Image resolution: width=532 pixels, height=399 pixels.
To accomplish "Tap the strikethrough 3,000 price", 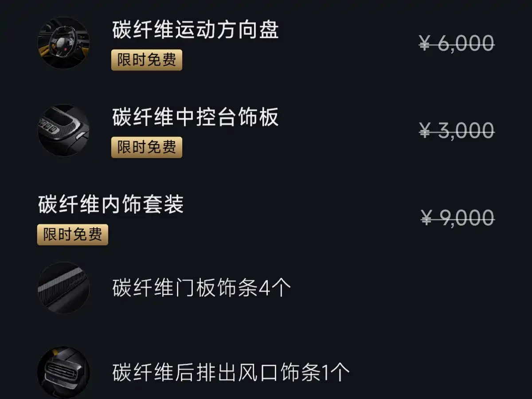I will [465, 131].
